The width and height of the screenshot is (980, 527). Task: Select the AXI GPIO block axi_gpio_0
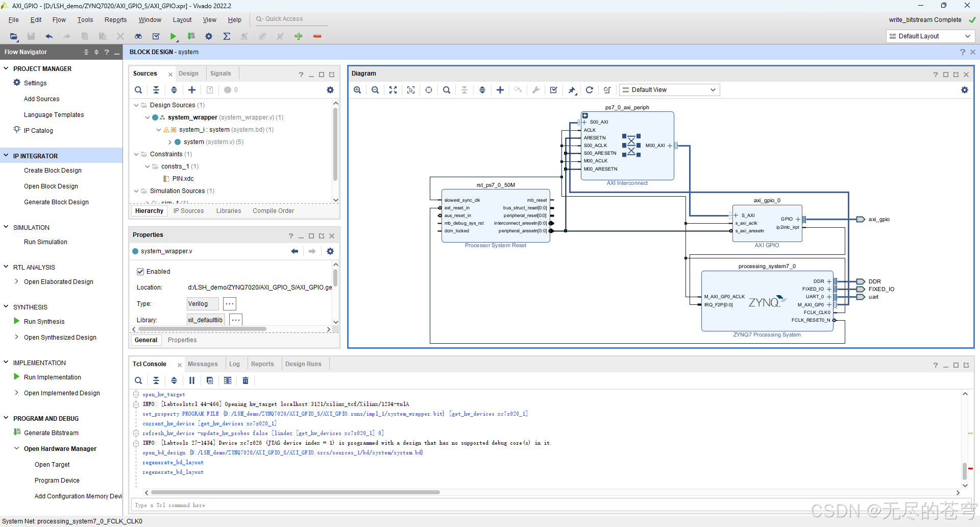[767, 223]
